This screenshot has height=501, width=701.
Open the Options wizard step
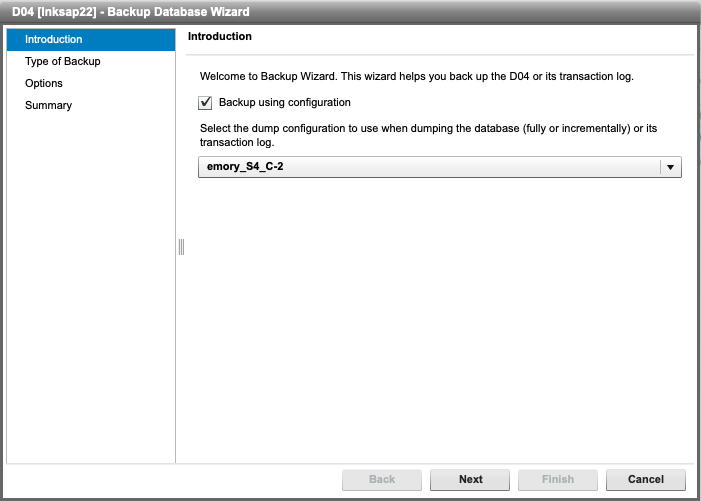44,84
